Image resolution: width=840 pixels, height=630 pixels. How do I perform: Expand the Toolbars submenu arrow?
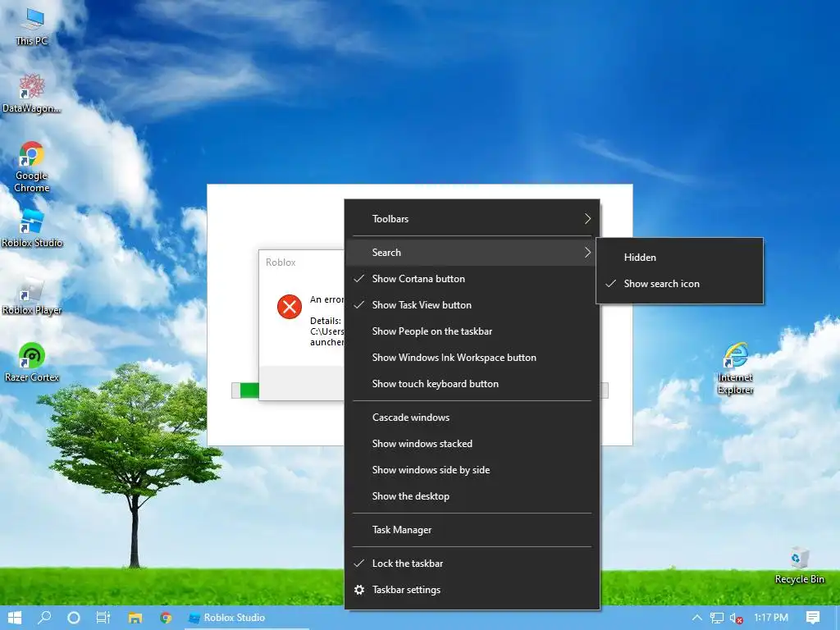point(587,218)
